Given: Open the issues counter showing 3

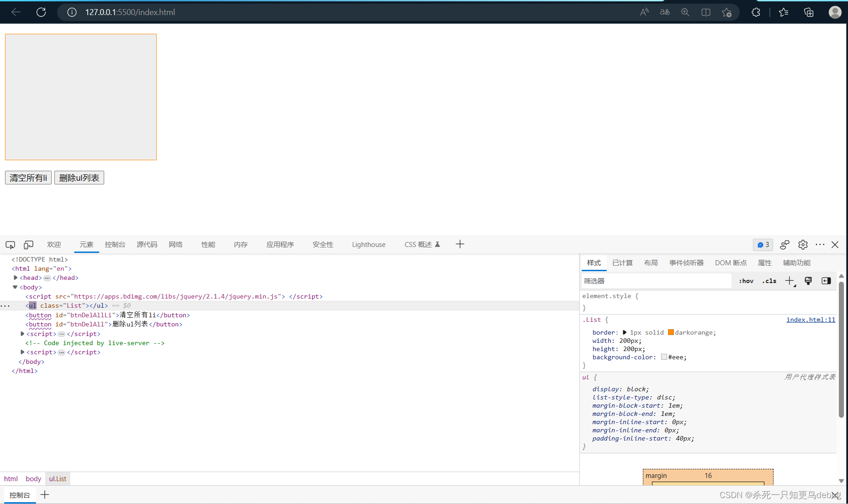Looking at the screenshot, I should coord(763,245).
